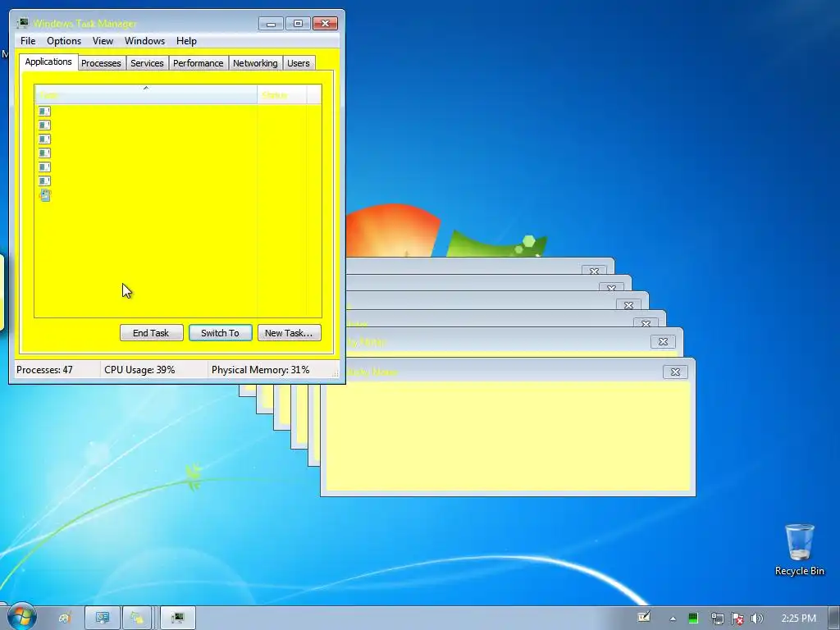Viewport: 840px width, 630px height.
Task: Sort the list by the Task column header
Action: [x=146, y=95]
